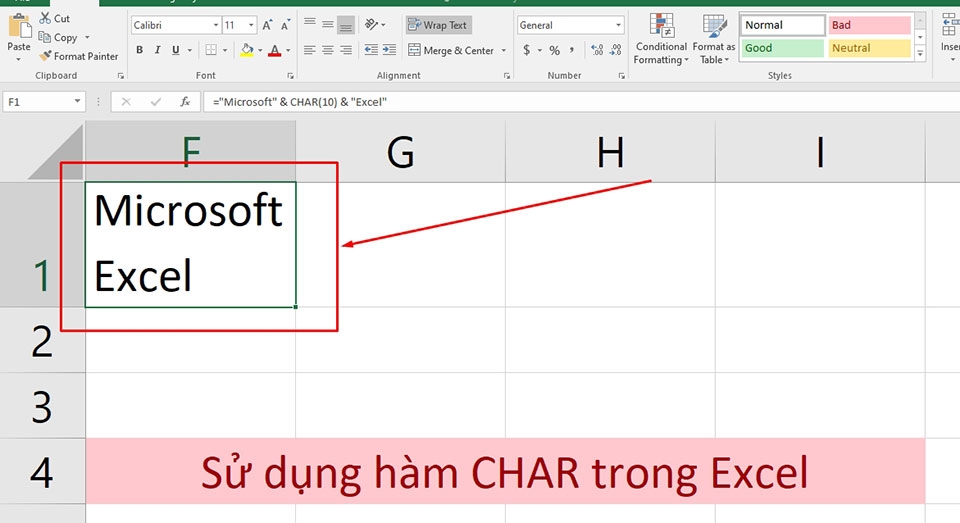Click Merge & Center button
This screenshot has width=960, height=523.
click(x=451, y=50)
